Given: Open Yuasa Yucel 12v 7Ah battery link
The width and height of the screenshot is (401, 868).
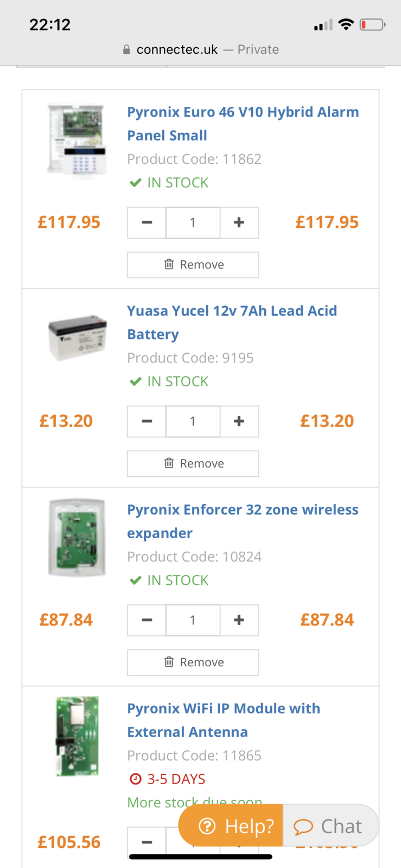Looking at the screenshot, I should click(232, 322).
